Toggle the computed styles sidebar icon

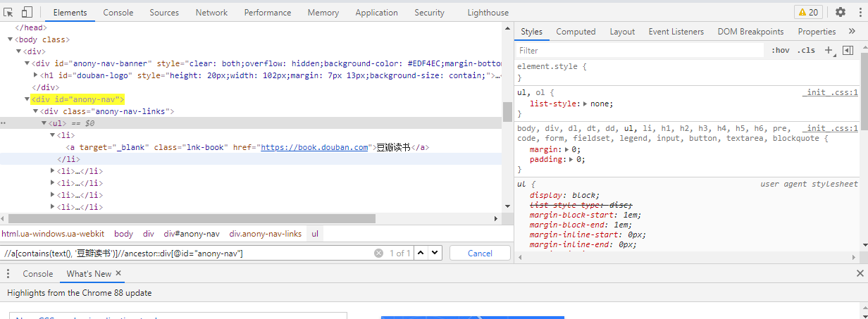[x=848, y=50]
